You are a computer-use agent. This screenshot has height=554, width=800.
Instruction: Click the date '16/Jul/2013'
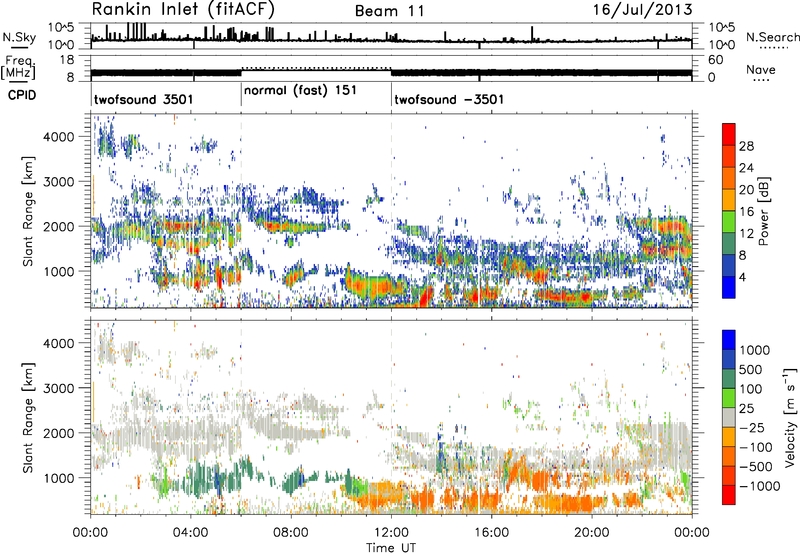(x=642, y=9)
